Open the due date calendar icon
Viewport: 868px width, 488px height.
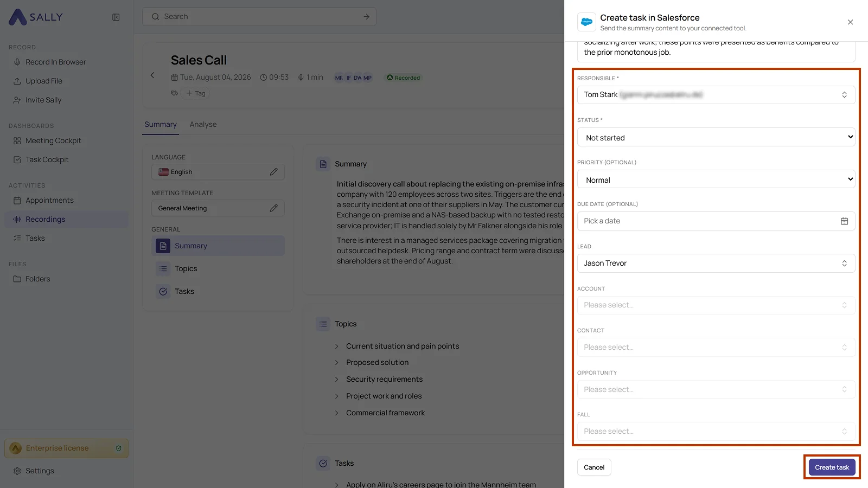pos(845,221)
